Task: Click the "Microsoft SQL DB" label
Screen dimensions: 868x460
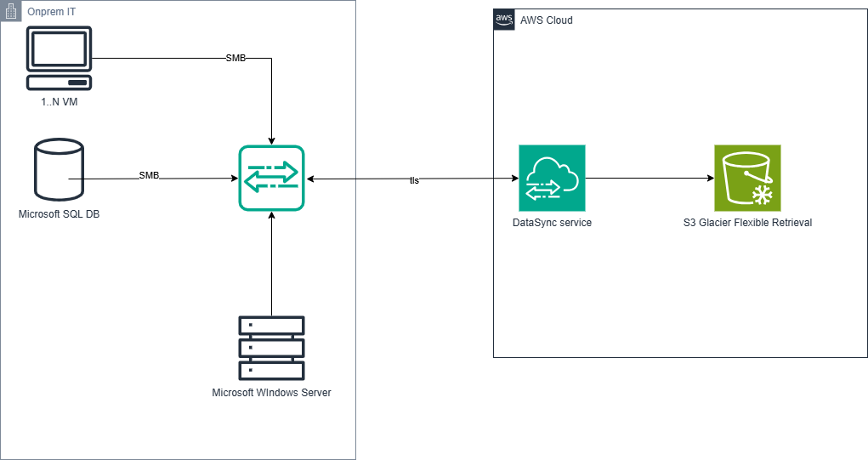Action: click(59, 214)
